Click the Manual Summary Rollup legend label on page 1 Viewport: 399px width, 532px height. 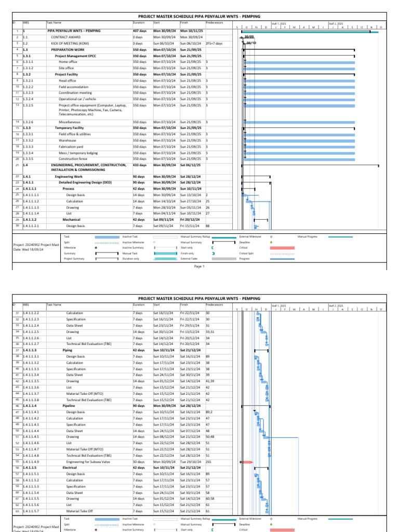[x=195, y=236]
